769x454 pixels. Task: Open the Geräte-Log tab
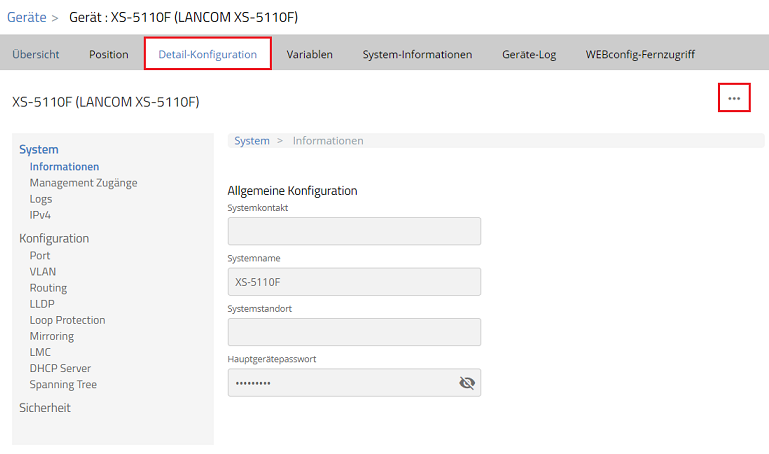click(x=529, y=54)
